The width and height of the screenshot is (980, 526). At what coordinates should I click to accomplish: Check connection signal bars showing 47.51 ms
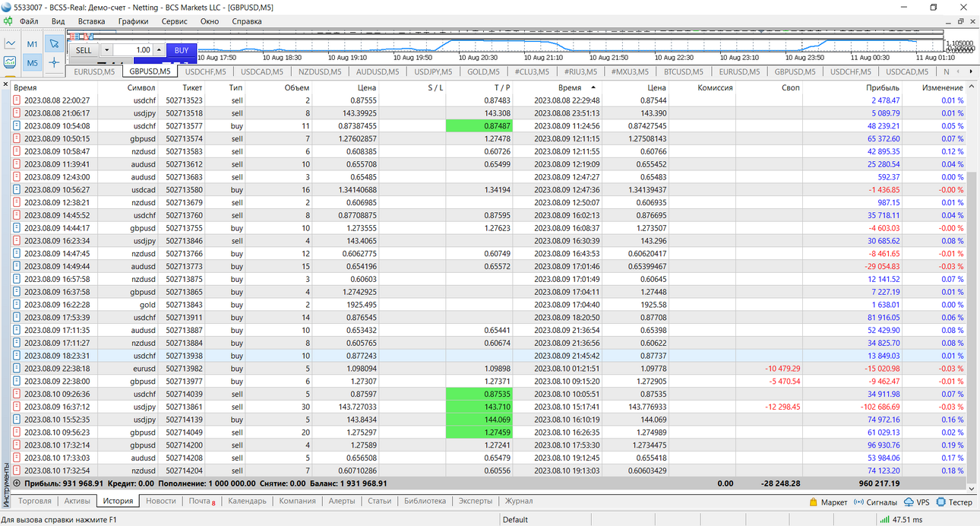885,520
